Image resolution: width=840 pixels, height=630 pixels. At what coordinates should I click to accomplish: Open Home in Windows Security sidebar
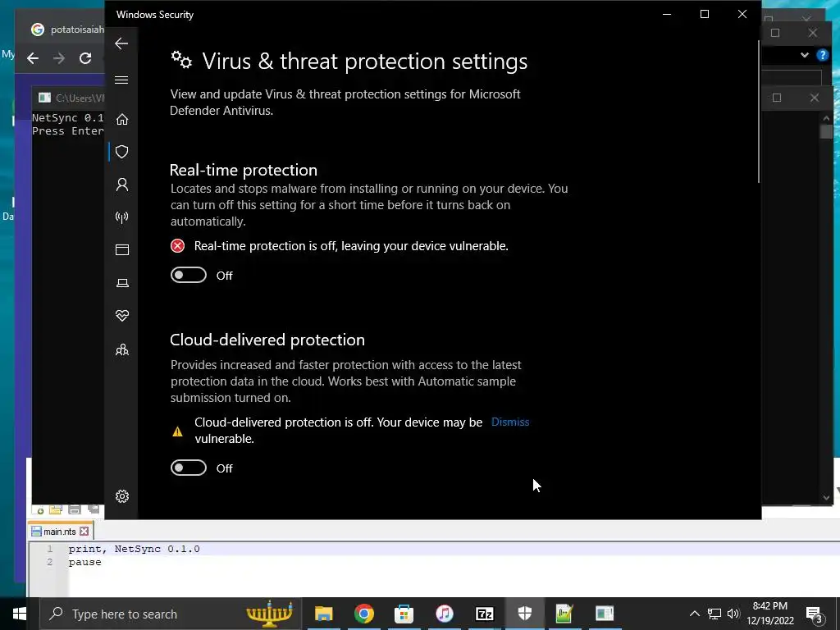point(122,119)
